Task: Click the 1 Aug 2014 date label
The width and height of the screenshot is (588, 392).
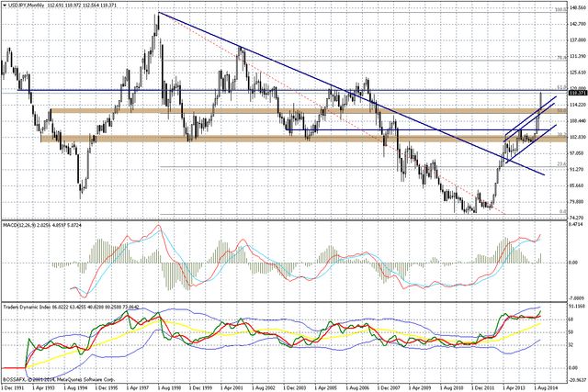Action: [545, 387]
